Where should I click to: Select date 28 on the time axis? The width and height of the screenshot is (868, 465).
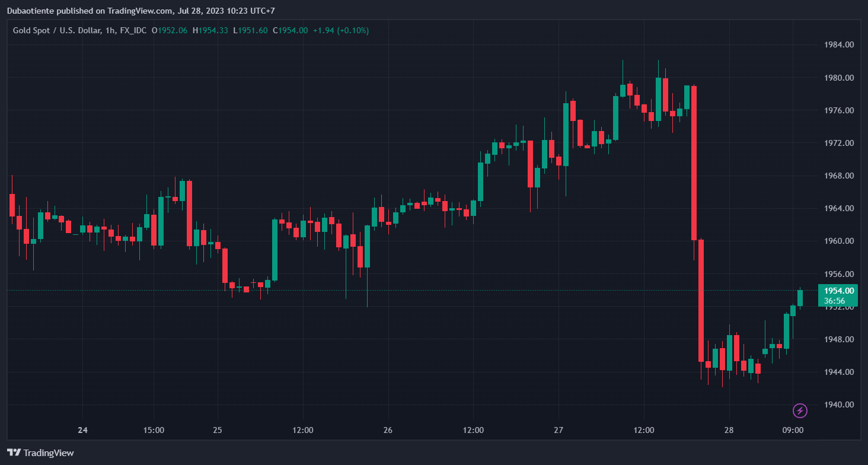[x=729, y=430]
